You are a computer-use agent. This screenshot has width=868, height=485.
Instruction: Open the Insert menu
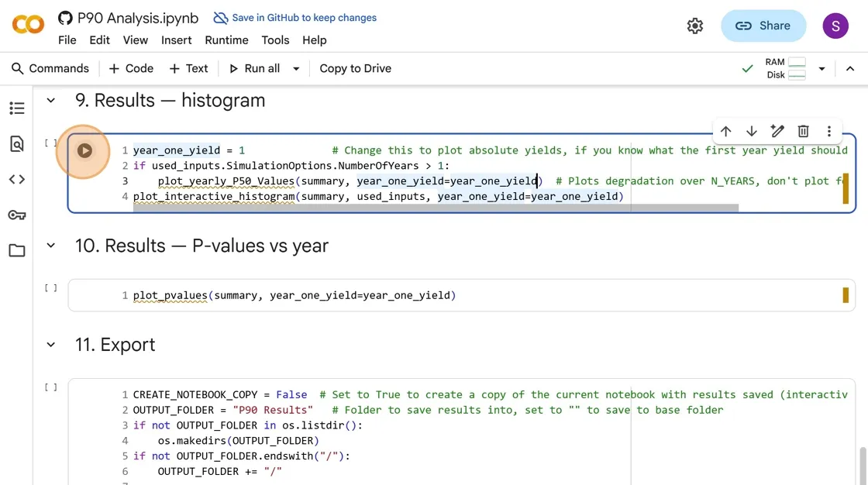tap(177, 40)
